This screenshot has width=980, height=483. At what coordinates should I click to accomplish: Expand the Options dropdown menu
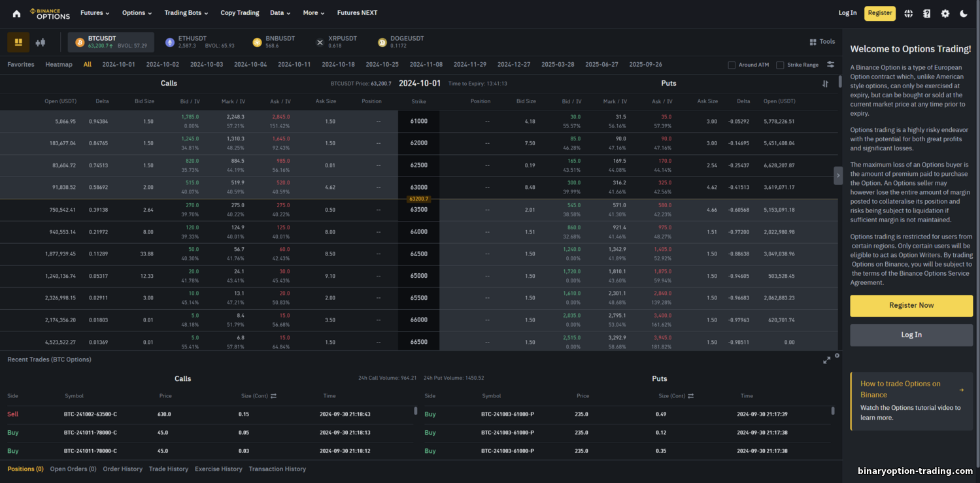click(x=137, y=13)
